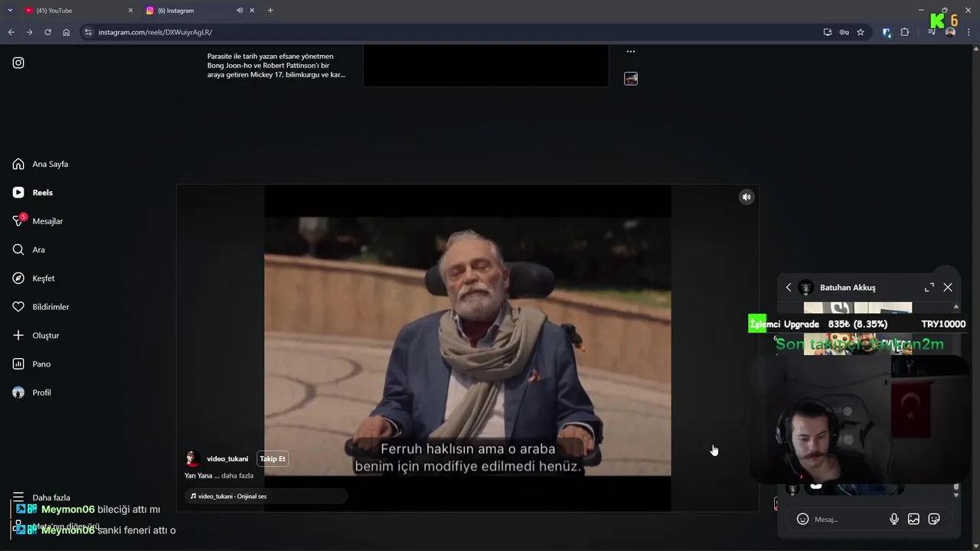
Task: Click the site information icon
Action: coord(88,32)
